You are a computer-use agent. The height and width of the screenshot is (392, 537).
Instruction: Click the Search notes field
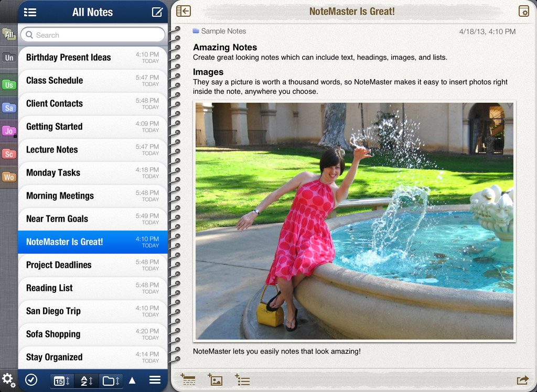[x=93, y=35]
